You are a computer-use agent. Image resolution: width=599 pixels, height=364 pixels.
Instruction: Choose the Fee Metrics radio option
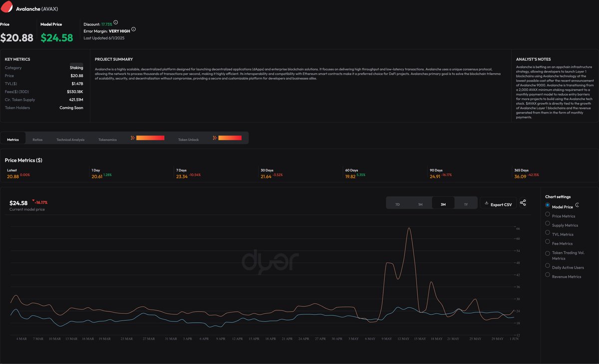pos(548,242)
